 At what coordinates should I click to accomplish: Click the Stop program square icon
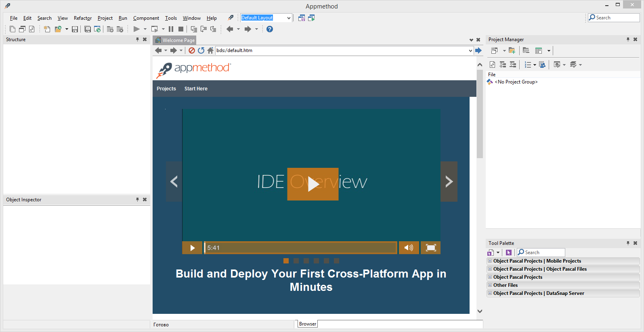(181, 29)
